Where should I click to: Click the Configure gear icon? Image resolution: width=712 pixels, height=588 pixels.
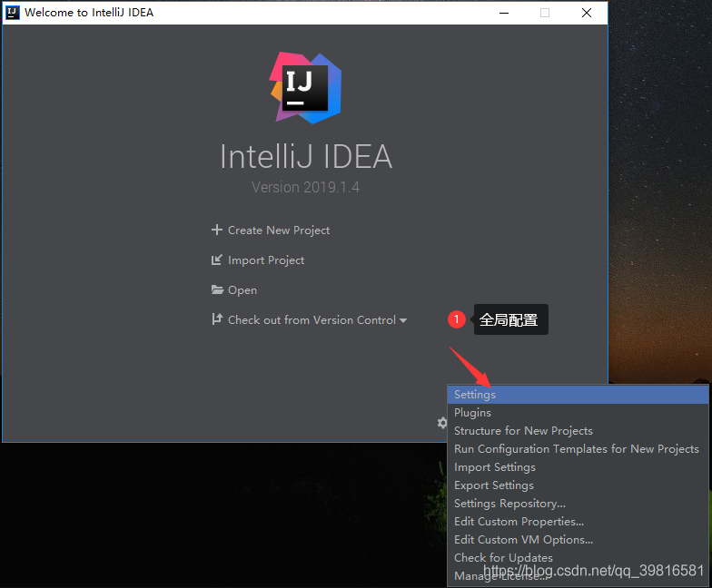442,423
